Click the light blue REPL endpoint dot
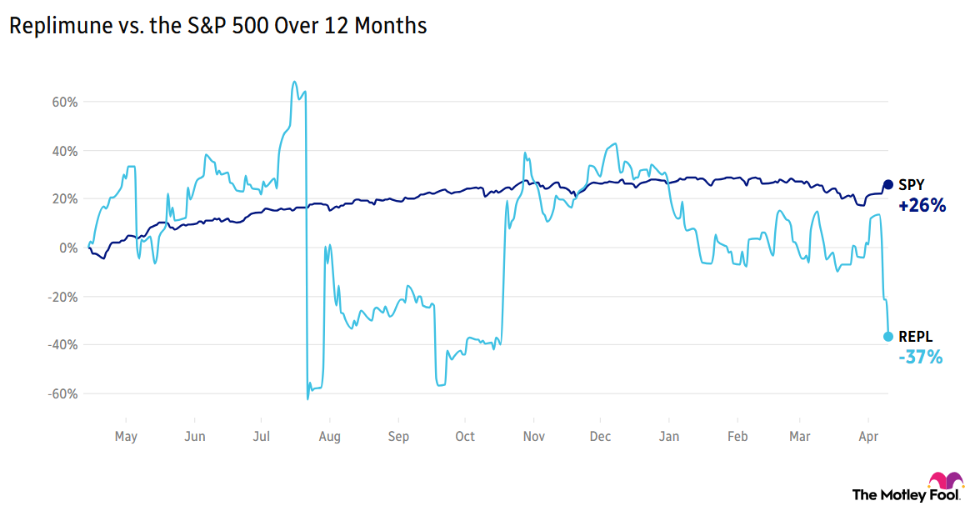This screenshot has width=980, height=516. coord(888,337)
